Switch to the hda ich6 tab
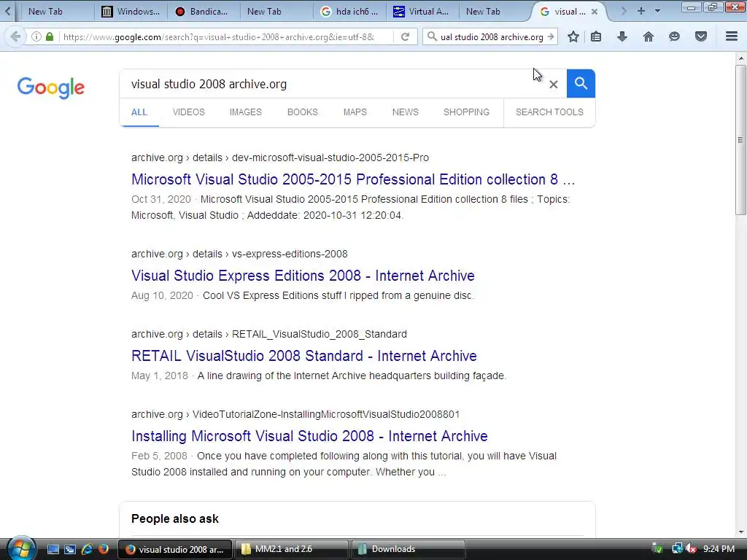Image resolution: width=747 pixels, height=560 pixels. pos(350,12)
